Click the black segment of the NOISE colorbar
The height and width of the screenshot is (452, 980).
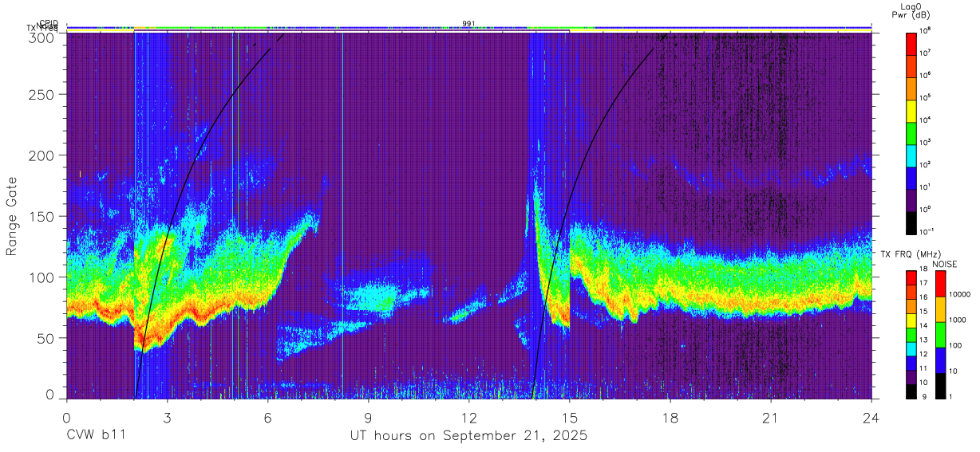pyautogui.click(x=939, y=385)
